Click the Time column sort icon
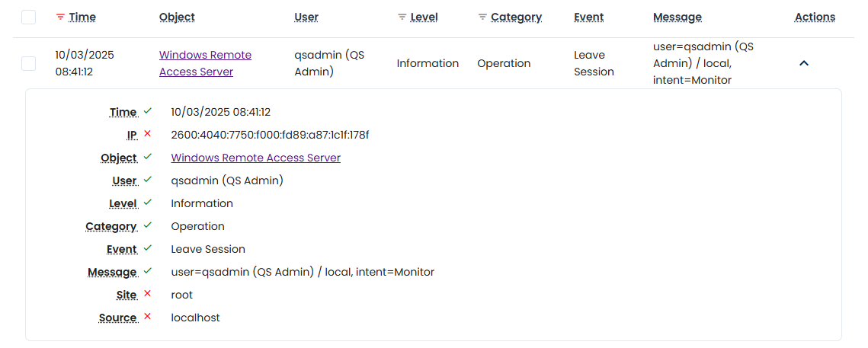This screenshot has width=868, height=348. pyautogui.click(x=60, y=17)
